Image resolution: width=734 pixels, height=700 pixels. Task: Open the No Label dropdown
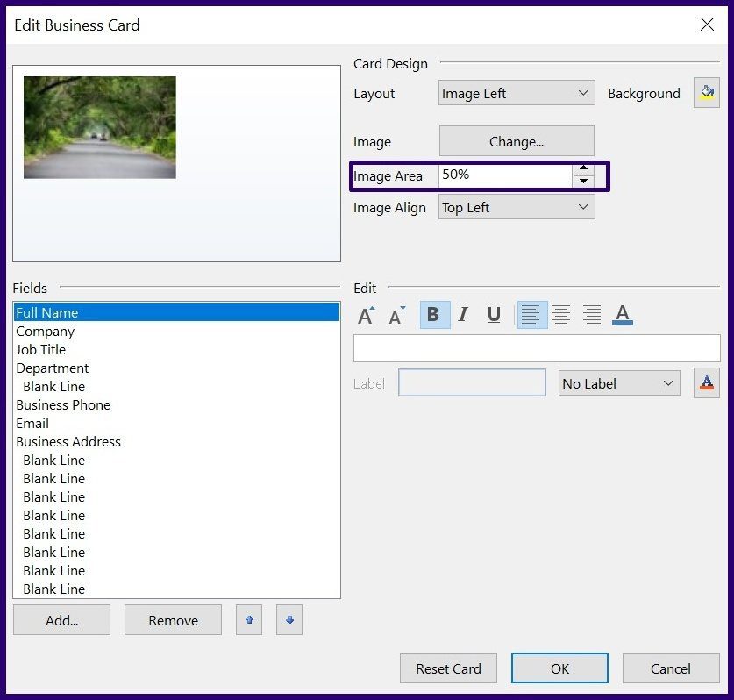coord(619,383)
